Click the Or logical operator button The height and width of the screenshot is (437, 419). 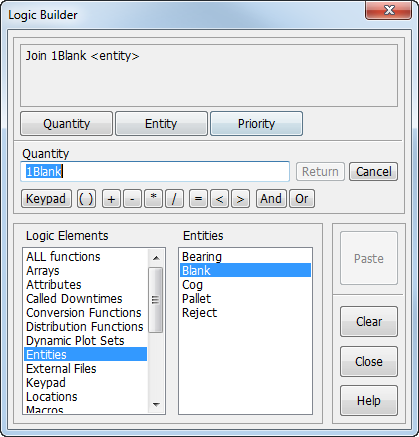click(x=302, y=199)
